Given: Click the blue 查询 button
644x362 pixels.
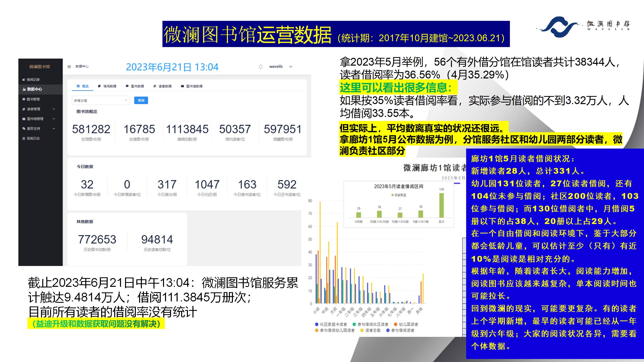Looking at the screenshot, I should coord(141,101).
